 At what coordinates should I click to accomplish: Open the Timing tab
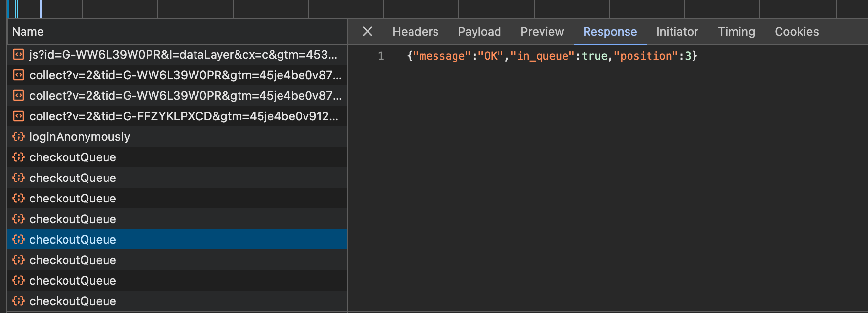click(x=737, y=32)
